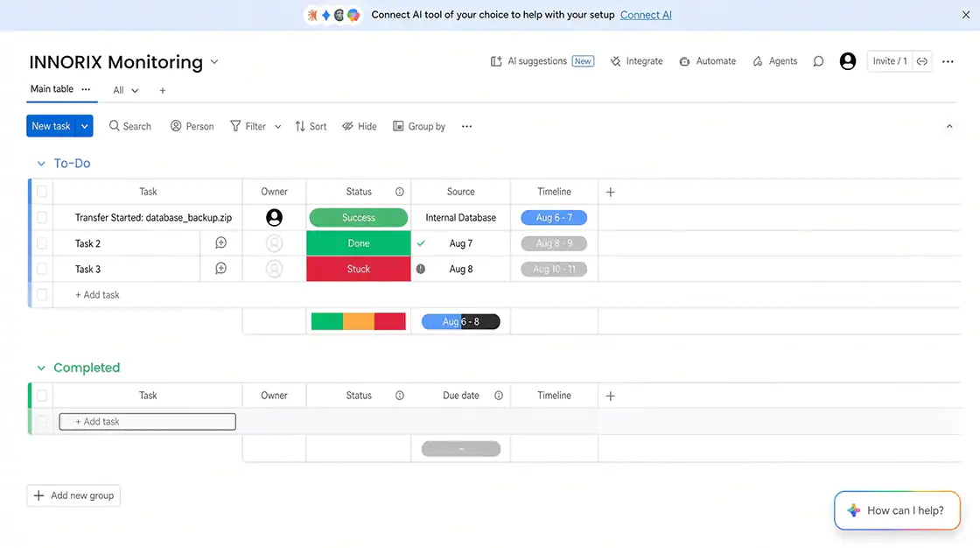Open the Agents menu

pos(775,61)
